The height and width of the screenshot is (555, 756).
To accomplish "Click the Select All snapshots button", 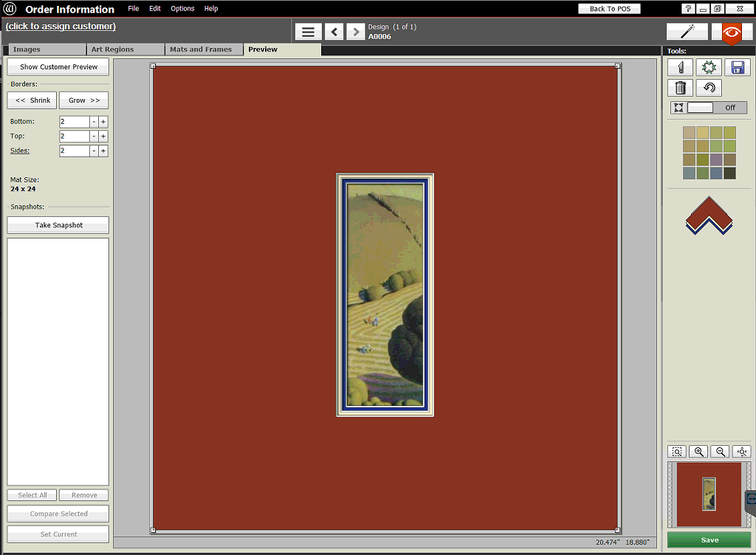I will coord(32,494).
